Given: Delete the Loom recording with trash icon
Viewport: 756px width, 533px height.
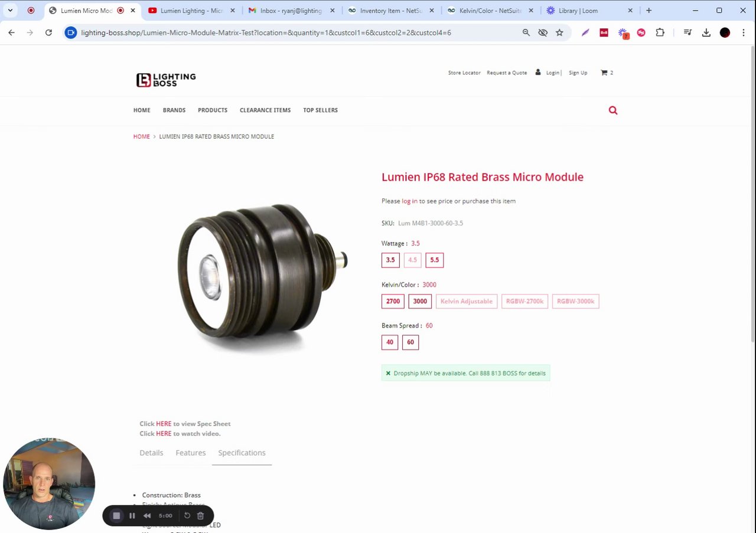Looking at the screenshot, I should click(200, 516).
